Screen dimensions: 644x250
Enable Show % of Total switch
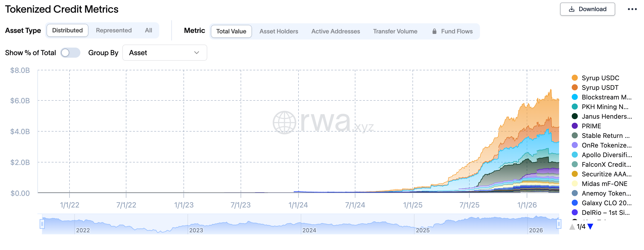point(70,53)
